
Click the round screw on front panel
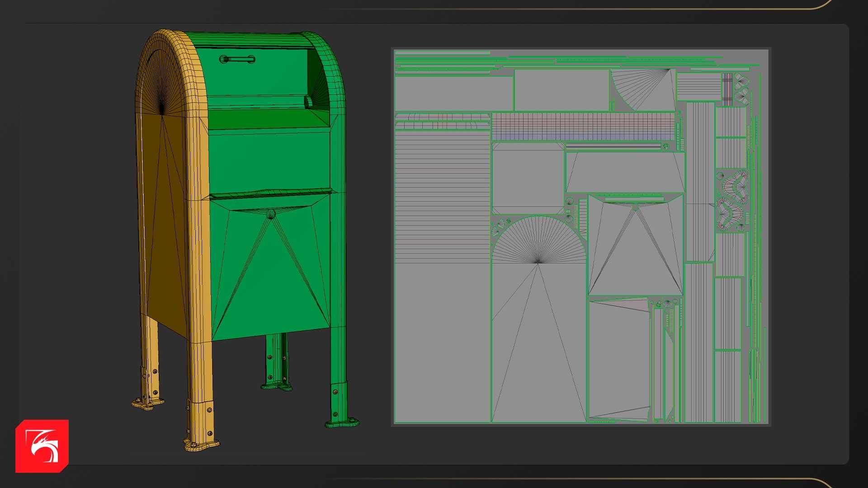click(x=271, y=214)
